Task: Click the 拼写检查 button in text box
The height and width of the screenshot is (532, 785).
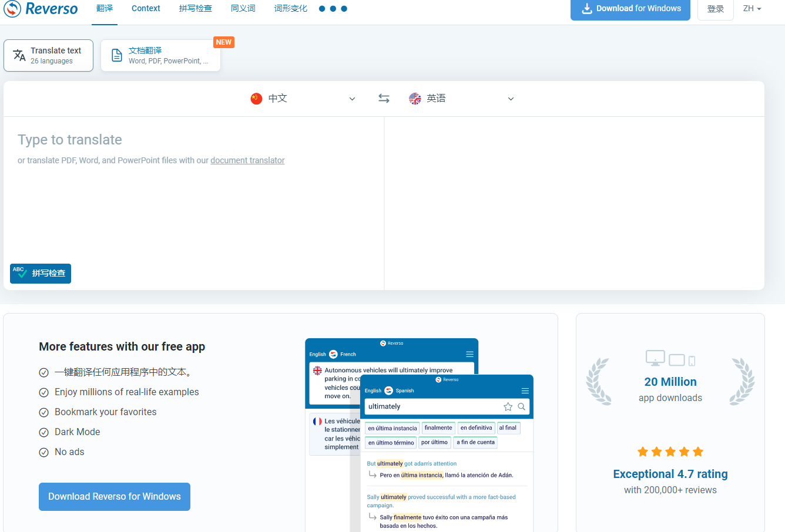Action: tap(41, 274)
